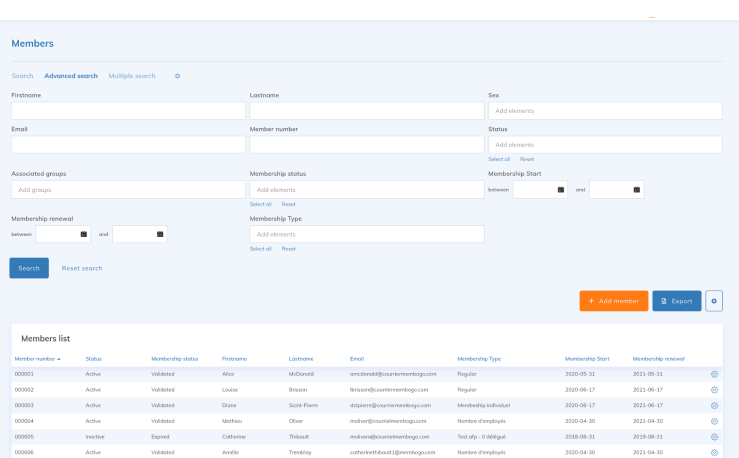Screen dimensions: 739x458
Task: Click Reset under Status field
Action: click(526, 159)
